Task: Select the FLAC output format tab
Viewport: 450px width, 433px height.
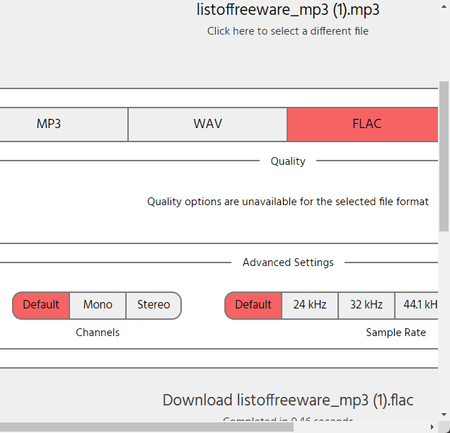Action: [363, 124]
